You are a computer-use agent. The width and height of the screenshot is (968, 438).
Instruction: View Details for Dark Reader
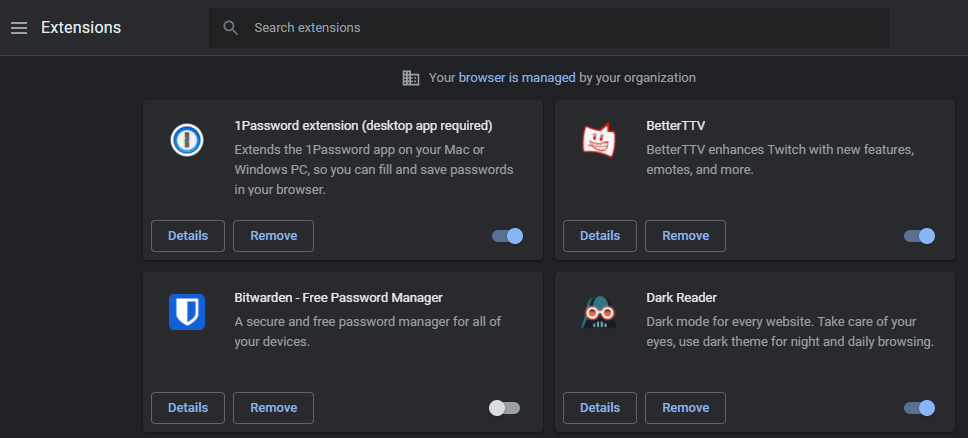point(600,408)
